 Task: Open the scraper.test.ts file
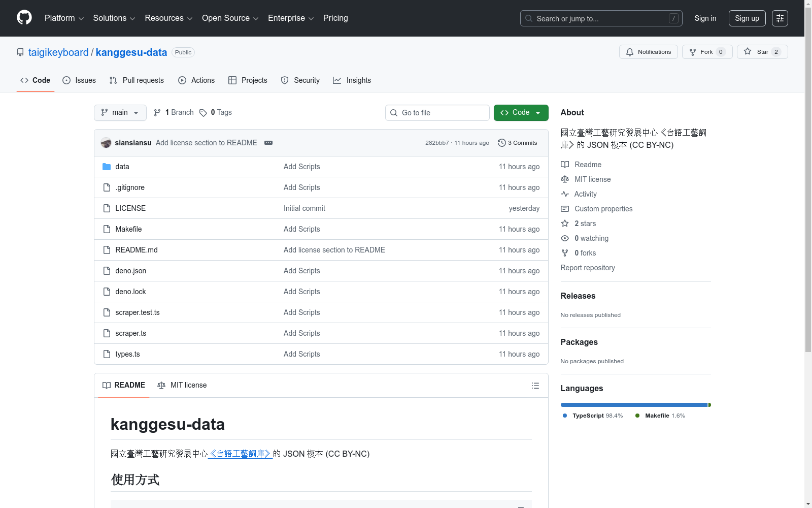pyautogui.click(x=138, y=312)
